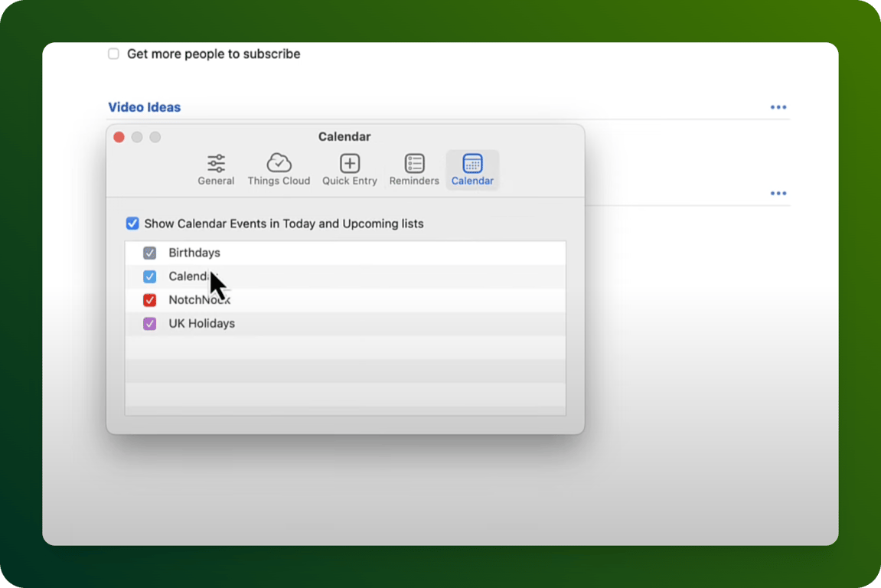The image size is (881, 588).
Task: Click the lower ellipsis options icon
Action: pos(778,193)
